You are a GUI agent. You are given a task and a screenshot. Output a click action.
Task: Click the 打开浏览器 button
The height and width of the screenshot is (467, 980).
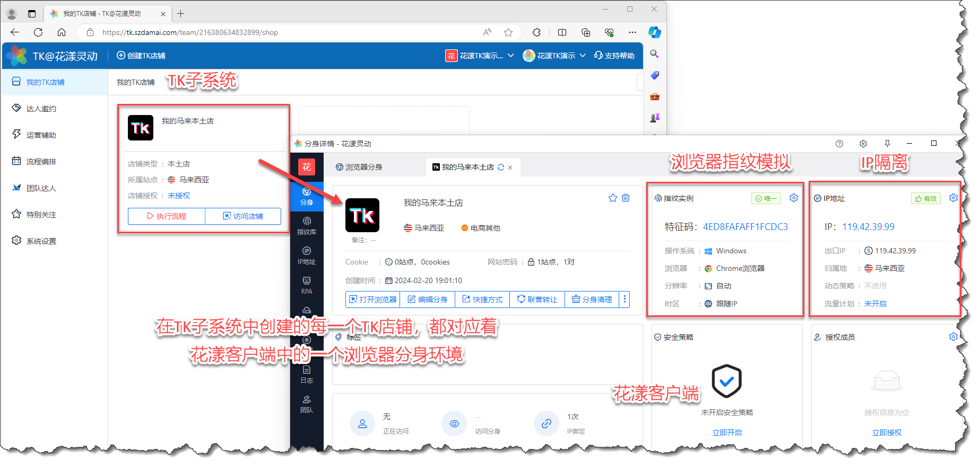pos(373,299)
